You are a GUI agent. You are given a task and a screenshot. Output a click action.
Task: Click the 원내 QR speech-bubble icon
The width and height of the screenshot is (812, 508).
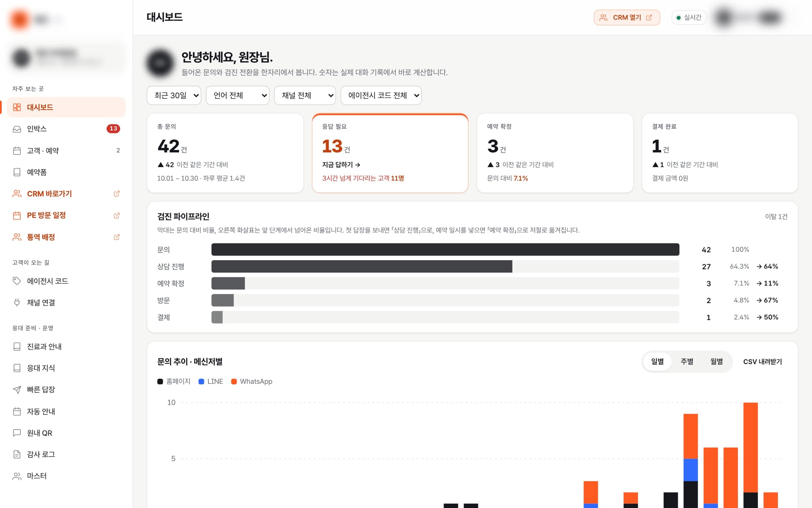point(17,433)
